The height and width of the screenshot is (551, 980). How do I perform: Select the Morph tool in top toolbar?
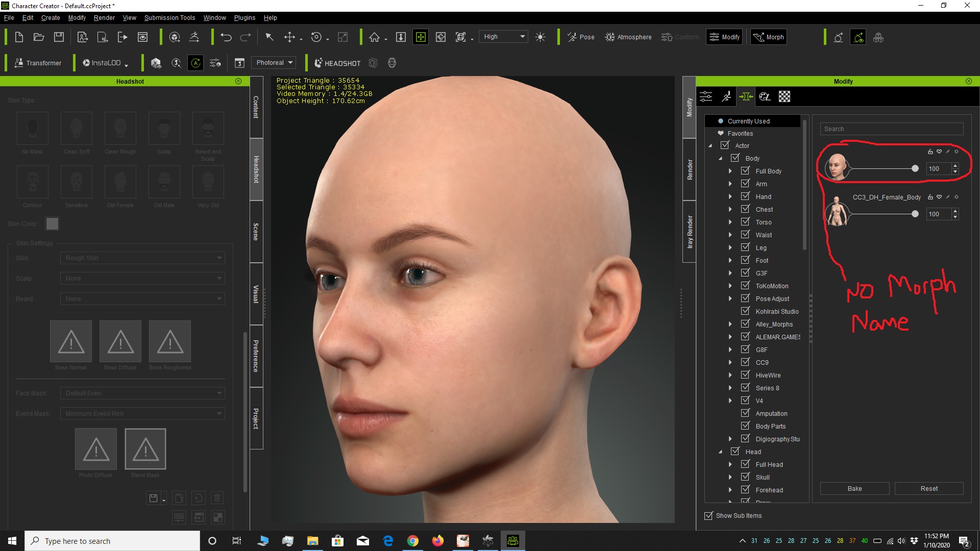[x=769, y=37]
